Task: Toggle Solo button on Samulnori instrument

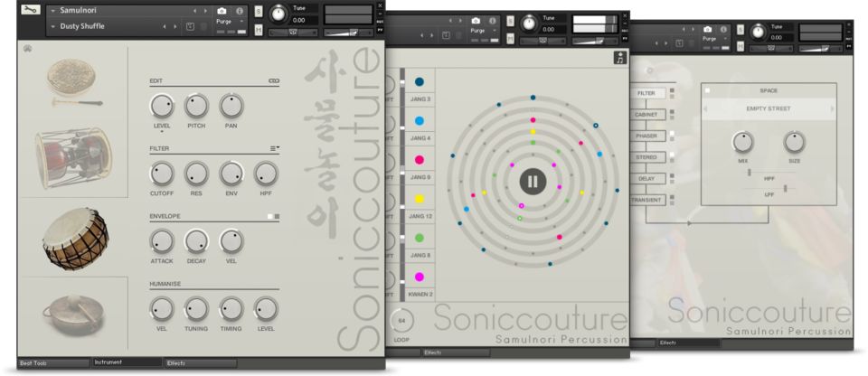Action: (259, 10)
